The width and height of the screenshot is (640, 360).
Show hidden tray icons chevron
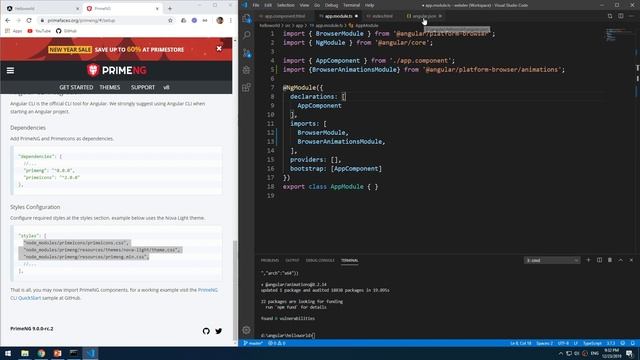[561, 353]
